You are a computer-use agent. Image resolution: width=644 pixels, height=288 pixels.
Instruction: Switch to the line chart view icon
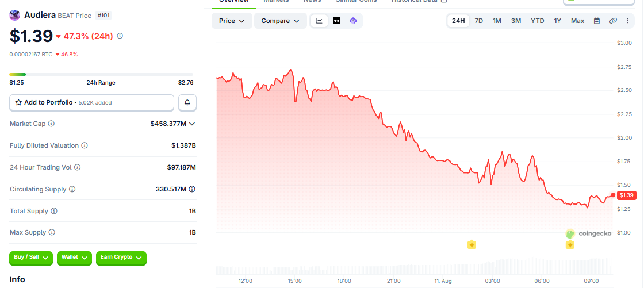319,21
